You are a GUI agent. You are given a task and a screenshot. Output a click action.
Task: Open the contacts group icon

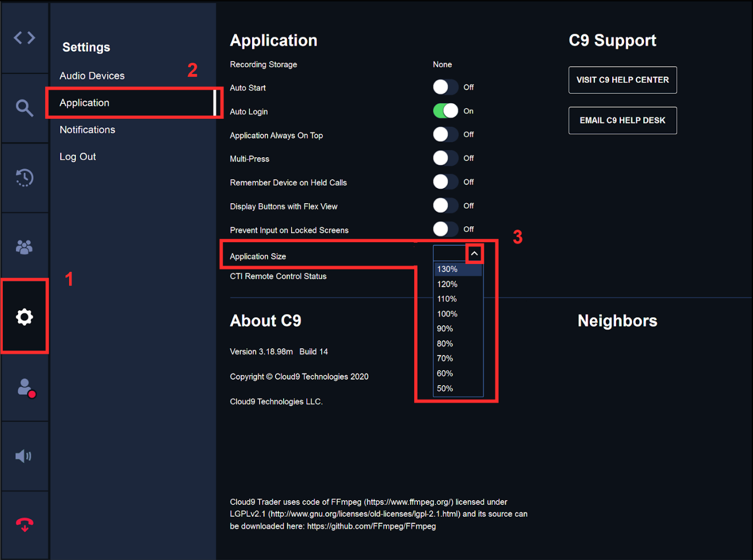pyautogui.click(x=25, y=247)
